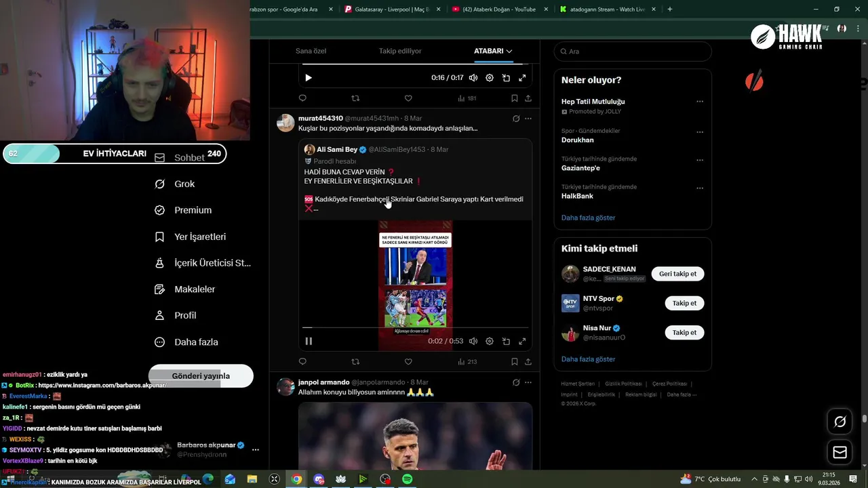Switch to Sana özel tab

(x=311, y=51)
